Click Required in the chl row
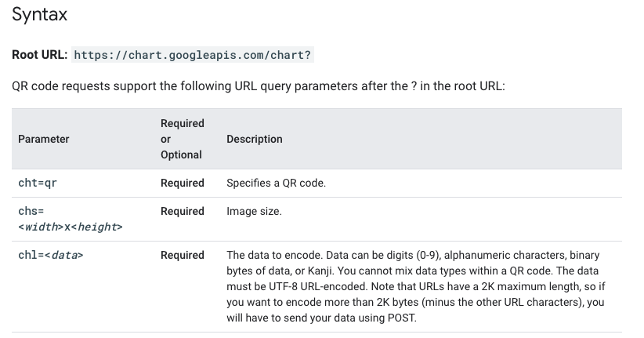Viewport: 644px width, 338px height. pos(182,255)
